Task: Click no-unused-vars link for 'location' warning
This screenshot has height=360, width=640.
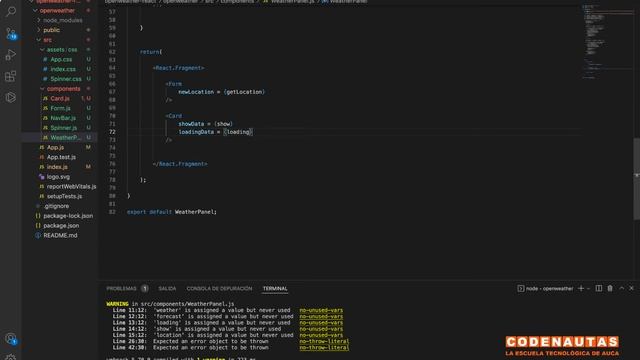Action: click(321, 335)
